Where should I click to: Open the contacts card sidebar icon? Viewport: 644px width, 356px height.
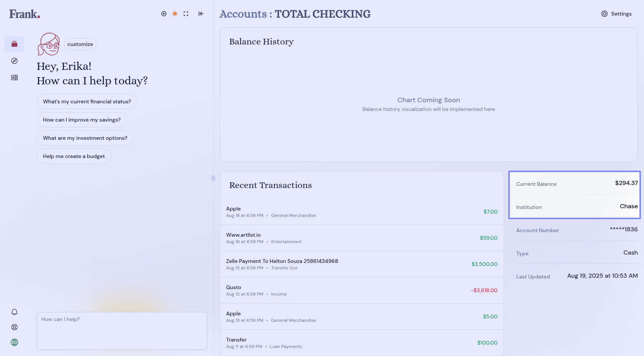click(14, 78)
